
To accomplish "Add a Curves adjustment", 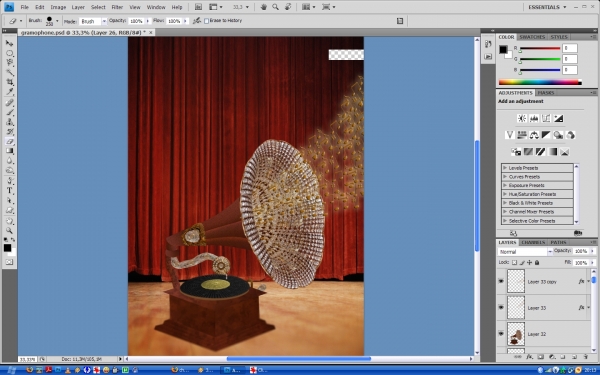I will click(x=546, y=118).
